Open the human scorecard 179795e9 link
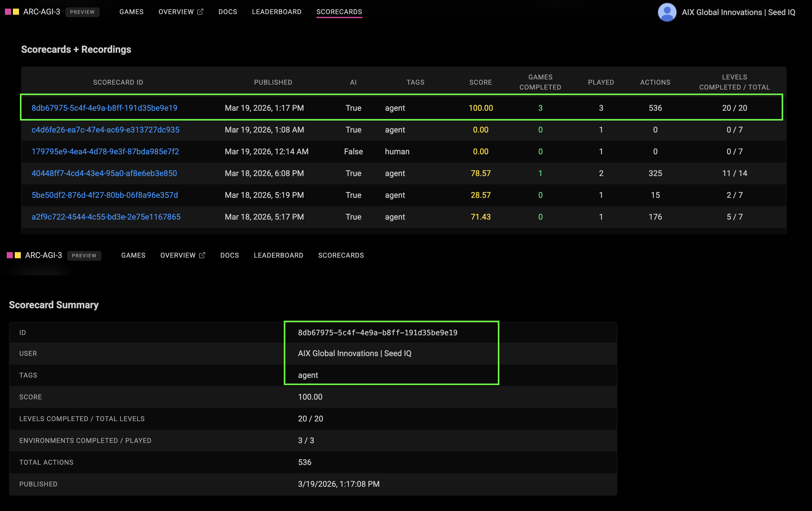The width and height of the screenshot is (812, 511). [105, 152]
